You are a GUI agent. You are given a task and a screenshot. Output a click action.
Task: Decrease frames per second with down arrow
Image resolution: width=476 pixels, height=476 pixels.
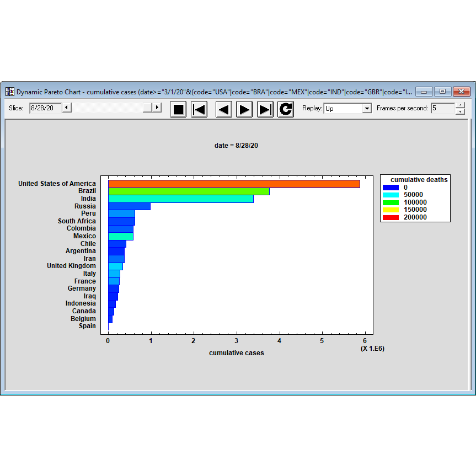pyautogui.click(x=460, y=111)
